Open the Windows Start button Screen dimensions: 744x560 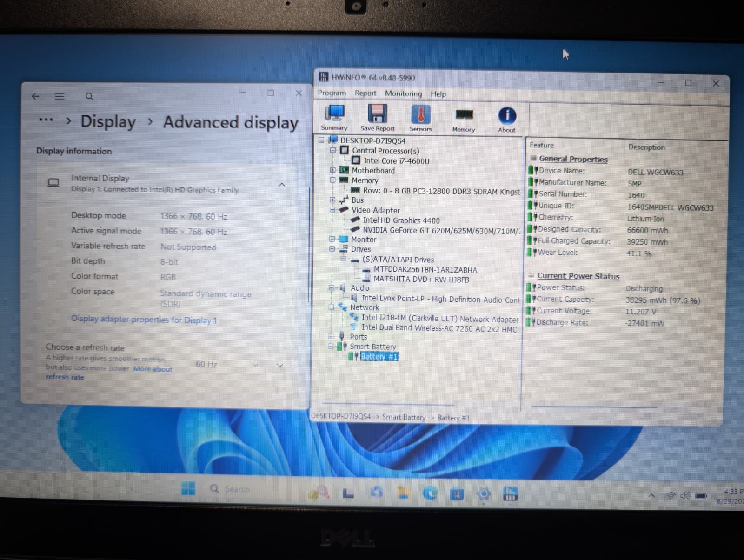[x=188, y=488]
